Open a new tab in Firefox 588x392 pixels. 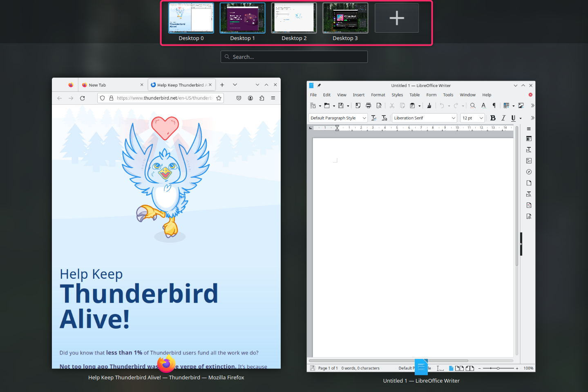pos(222,85)
